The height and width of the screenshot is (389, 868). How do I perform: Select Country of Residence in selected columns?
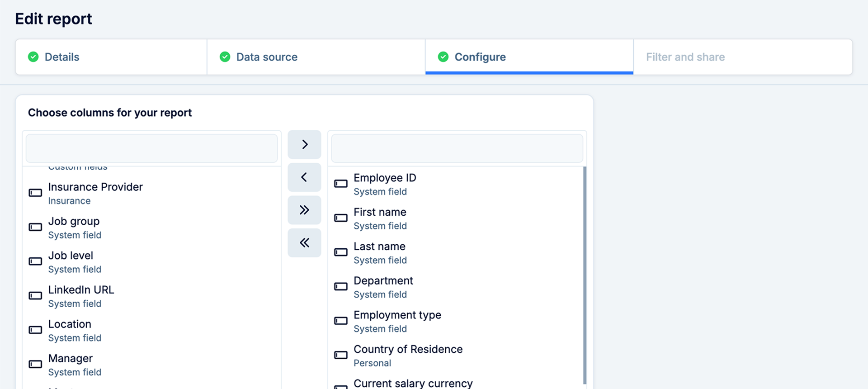408,355
